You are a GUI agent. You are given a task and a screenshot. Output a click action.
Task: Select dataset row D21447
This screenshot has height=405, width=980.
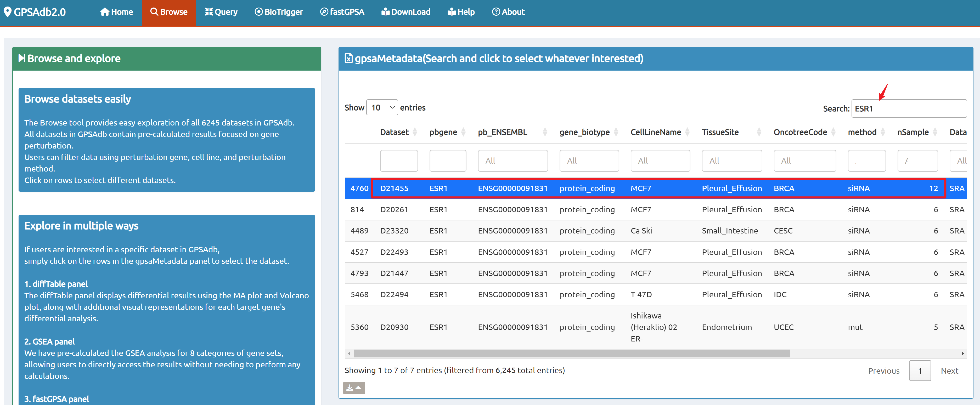pyautogui.click(x=656, y=273)
